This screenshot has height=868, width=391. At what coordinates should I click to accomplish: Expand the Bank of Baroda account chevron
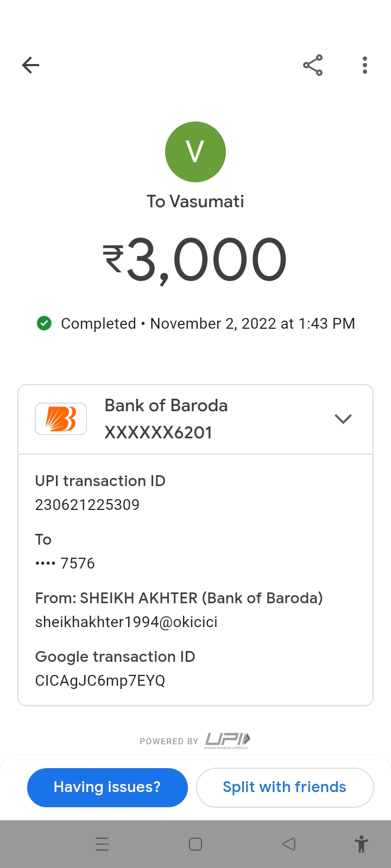click(x=343, y=419)
